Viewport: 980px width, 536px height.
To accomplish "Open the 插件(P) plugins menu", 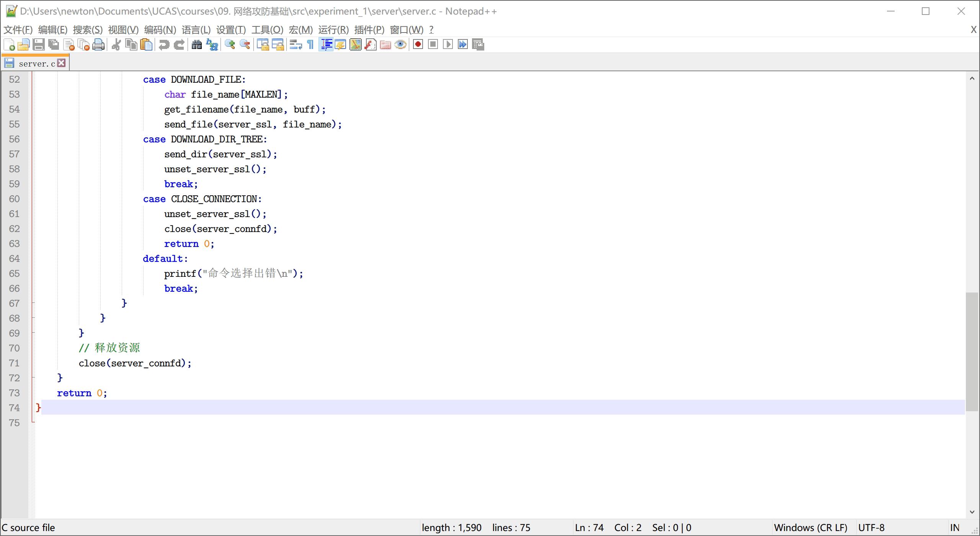I will click(369, 29).
